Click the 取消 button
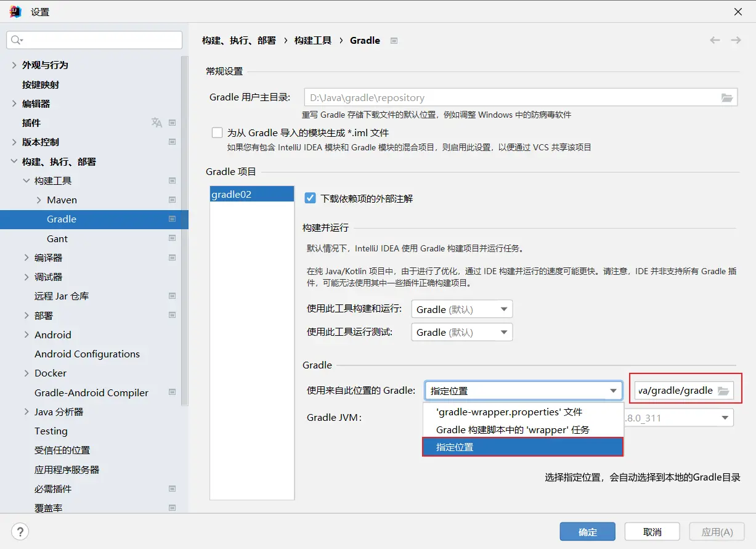The height and width of the screenshot is (549, 756). tap(652, 532)
